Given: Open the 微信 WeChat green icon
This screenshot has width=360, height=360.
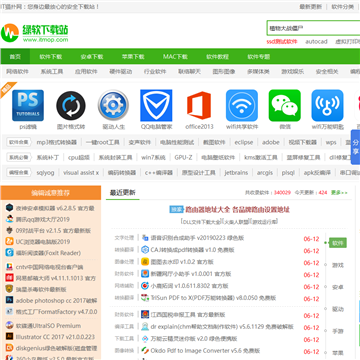Looking at the screenshot, I should click(x=284, y=105).
